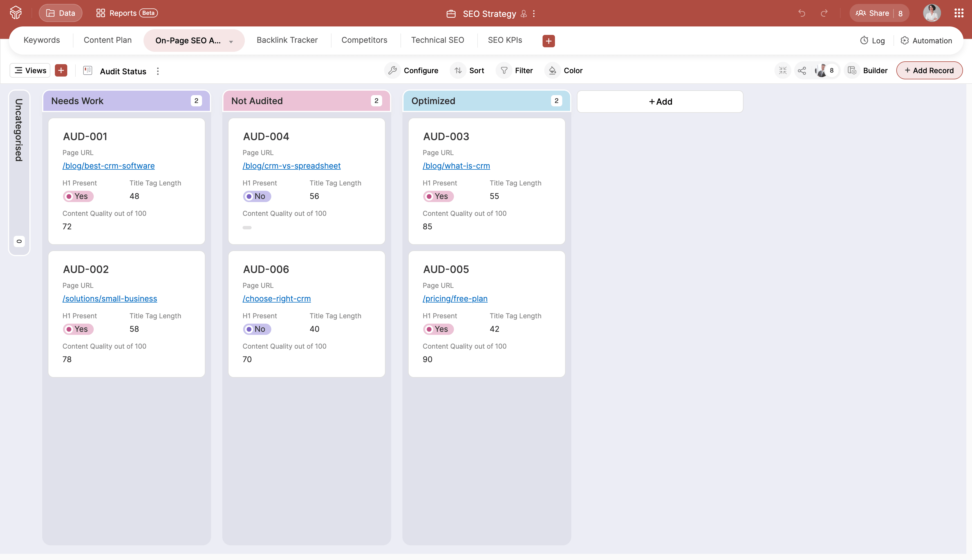Open AUD-001 card title
The height and width of the screenshot is (560, 972).
[x=85, y=136]
